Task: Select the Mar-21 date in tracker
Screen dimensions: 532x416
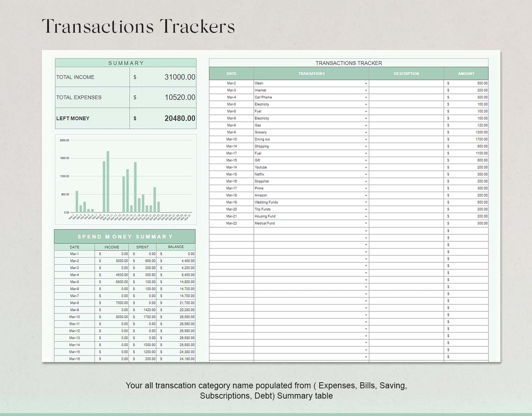Action: pyautogui.click(x=232, y=216)
